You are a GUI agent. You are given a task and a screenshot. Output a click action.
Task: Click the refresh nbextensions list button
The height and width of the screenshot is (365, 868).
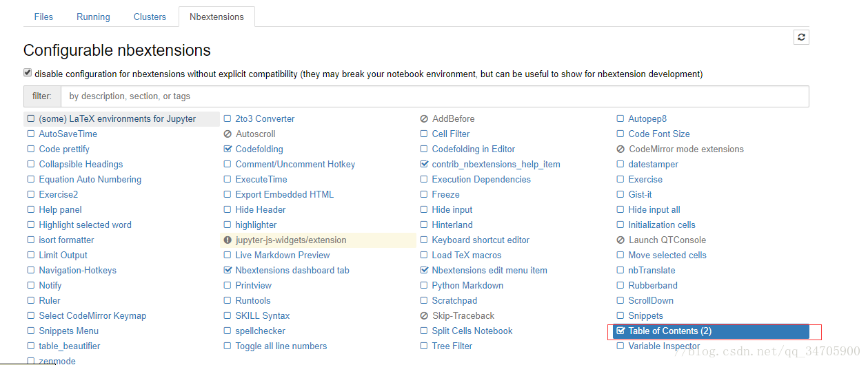click(801, 37)
